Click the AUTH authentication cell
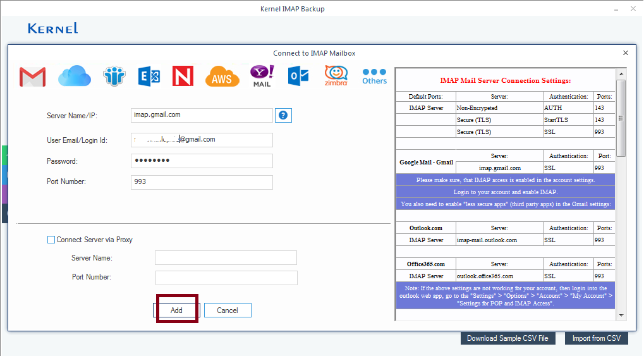Viewport: 644px width, 356px height. tap(568, 107)
